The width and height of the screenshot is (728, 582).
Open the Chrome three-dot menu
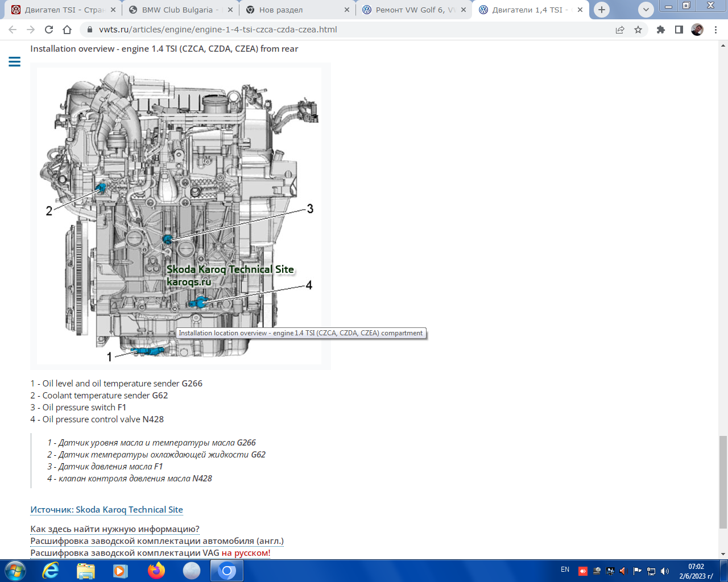[x=715, y=30]
